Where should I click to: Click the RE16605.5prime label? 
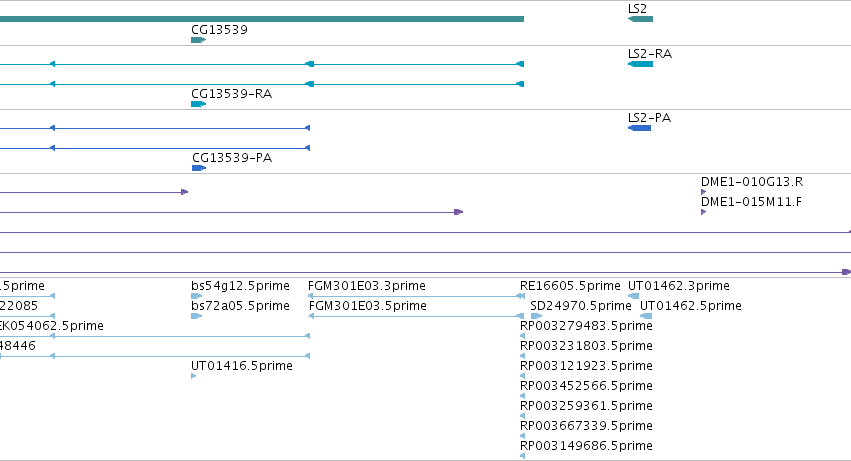coord(570,286)
